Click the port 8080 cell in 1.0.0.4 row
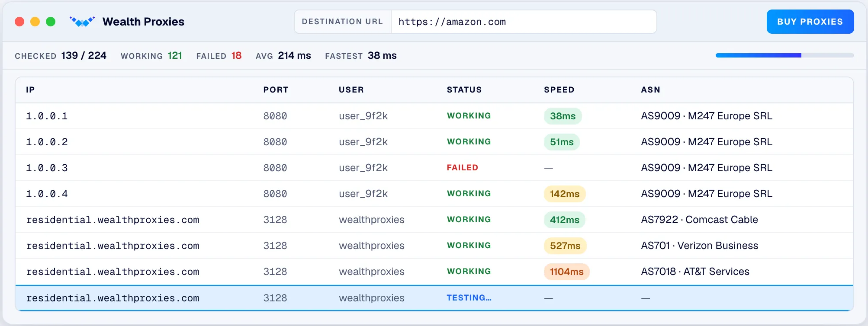This screenshot has height=326, width=868. coord(275,194)
